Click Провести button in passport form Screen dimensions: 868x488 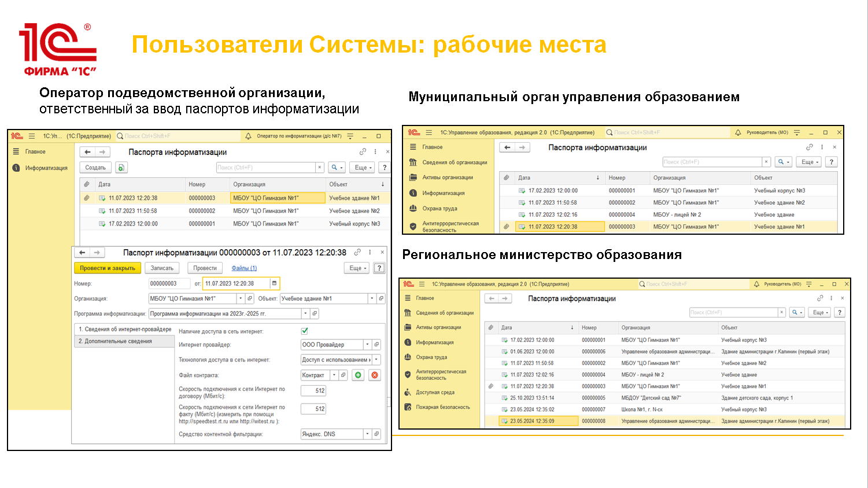pos(205,268)
